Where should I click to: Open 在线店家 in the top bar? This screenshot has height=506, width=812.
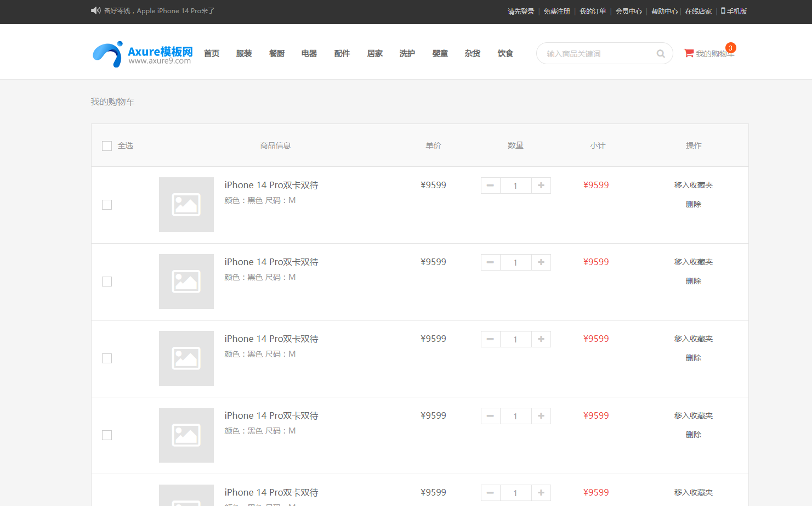tap(699, 11)
